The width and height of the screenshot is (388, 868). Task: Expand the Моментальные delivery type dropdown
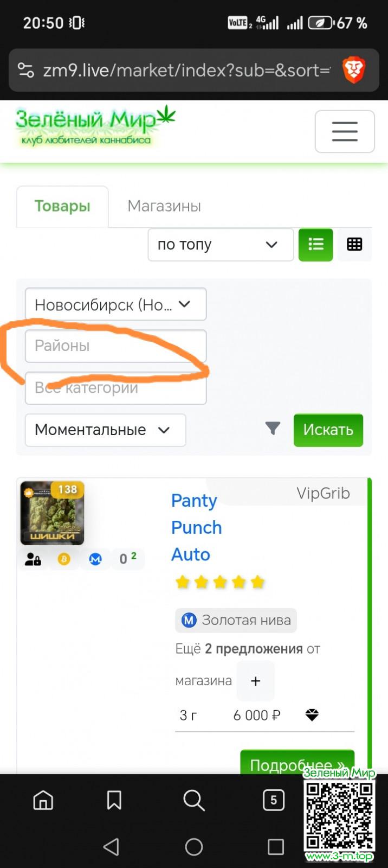click(x=106, y=430)
